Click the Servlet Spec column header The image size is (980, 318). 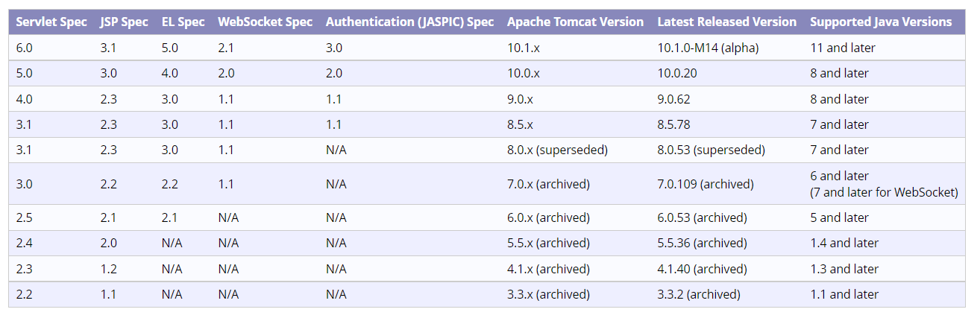50,22
